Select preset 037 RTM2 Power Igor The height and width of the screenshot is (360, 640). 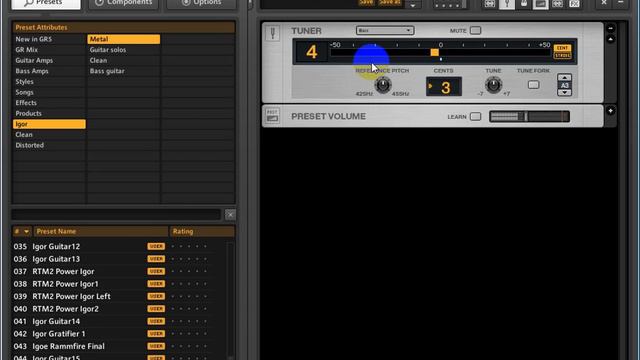(x=120, y=271)
